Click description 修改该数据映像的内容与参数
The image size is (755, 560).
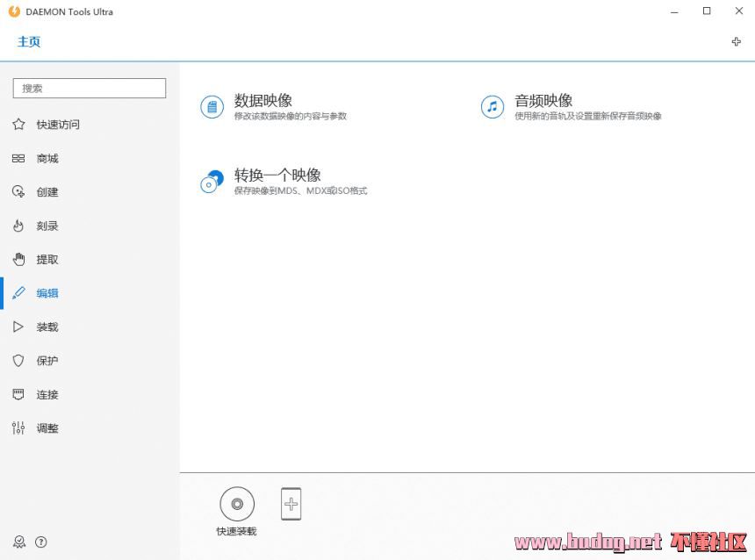(x=291, y=116)
